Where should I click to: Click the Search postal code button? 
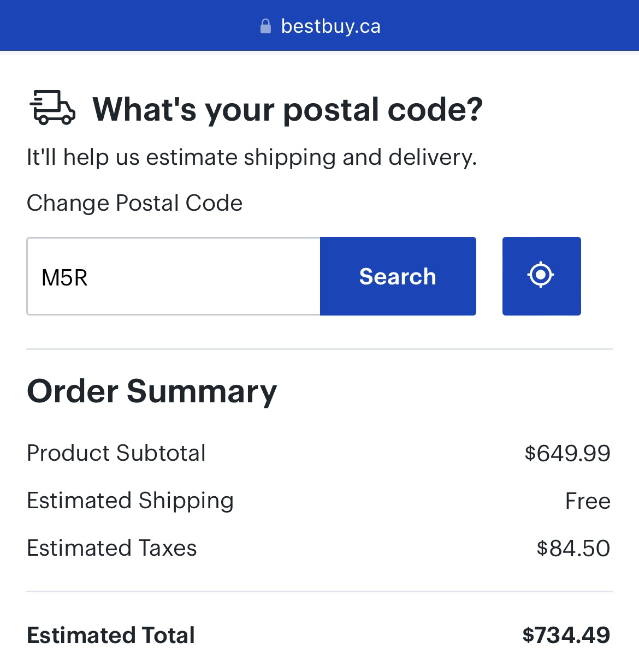(x=398, y=276)
